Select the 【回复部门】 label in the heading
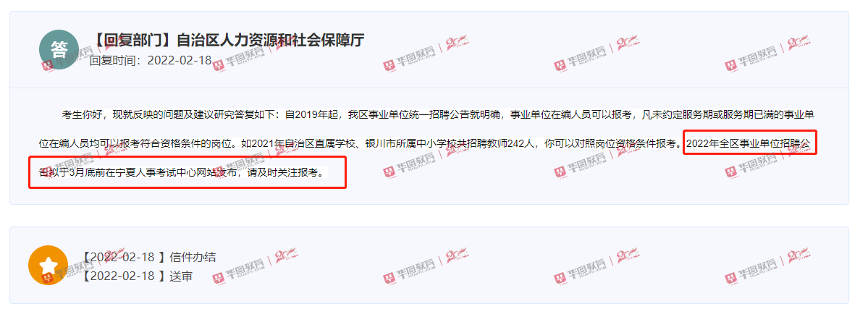Screen dimensions: 868x330 click(133, 41)
